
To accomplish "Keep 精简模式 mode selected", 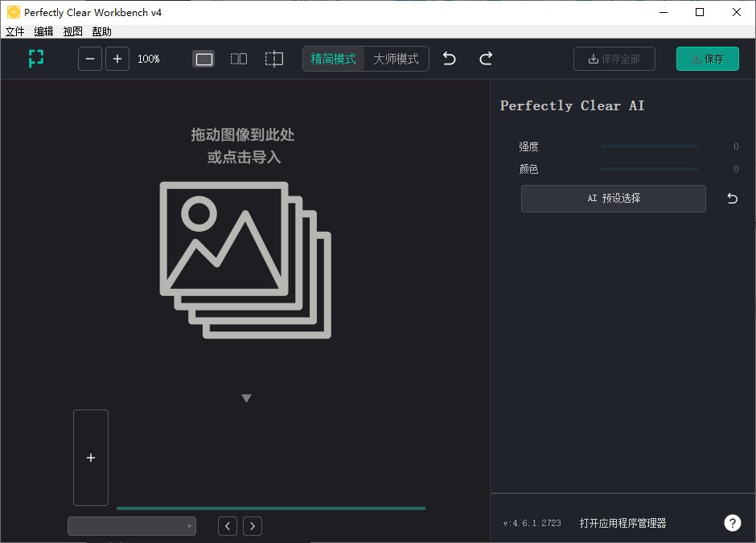I will click(333, 58).
